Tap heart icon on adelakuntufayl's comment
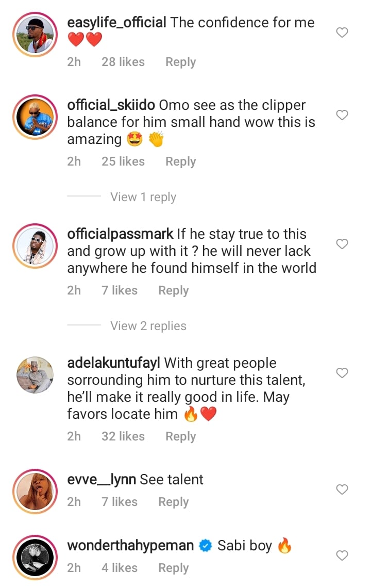Screen dimensions: 371x588 tap(342, 372)
